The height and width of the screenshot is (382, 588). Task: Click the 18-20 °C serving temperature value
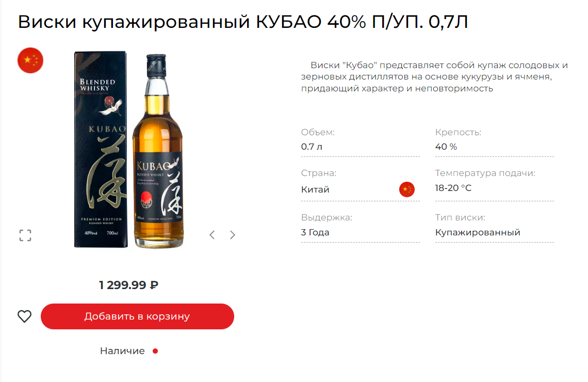453,188
